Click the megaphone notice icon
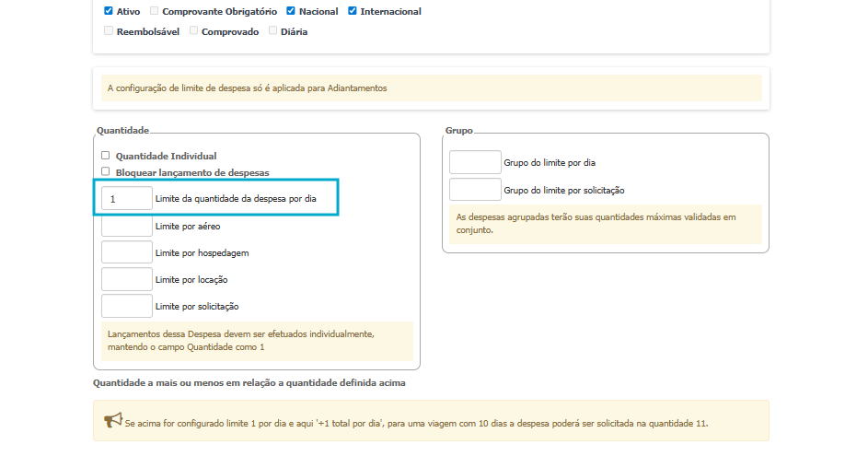 tap(113, 420)
